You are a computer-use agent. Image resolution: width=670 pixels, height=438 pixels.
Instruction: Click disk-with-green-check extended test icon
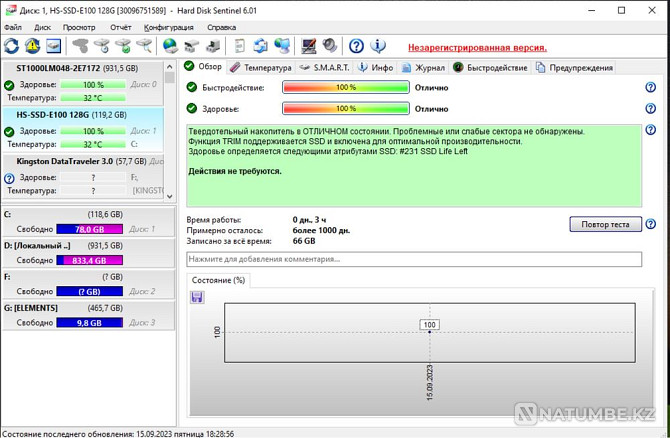coord(123,46)
